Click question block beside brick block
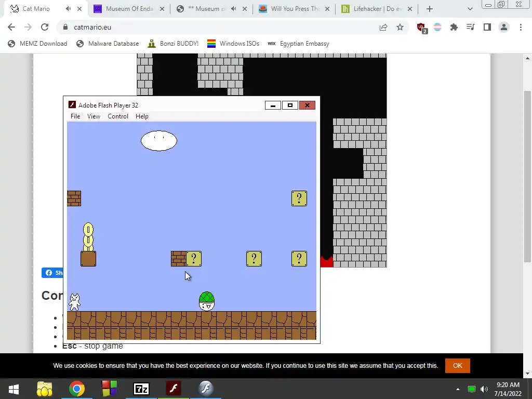Screen dimensions: 532x399 (x=194, y=259)
